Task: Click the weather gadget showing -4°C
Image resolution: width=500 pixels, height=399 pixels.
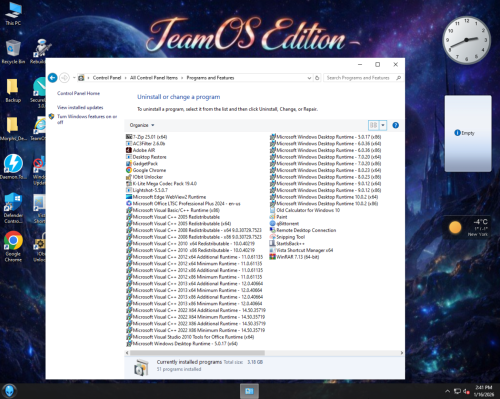Action: click(467, 227)
